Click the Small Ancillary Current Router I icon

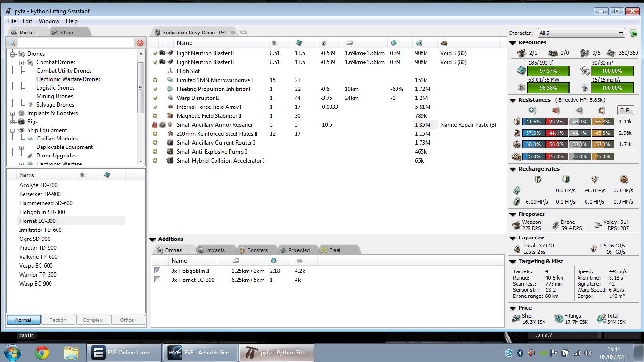pyautogui.click(x=170, y=143)
